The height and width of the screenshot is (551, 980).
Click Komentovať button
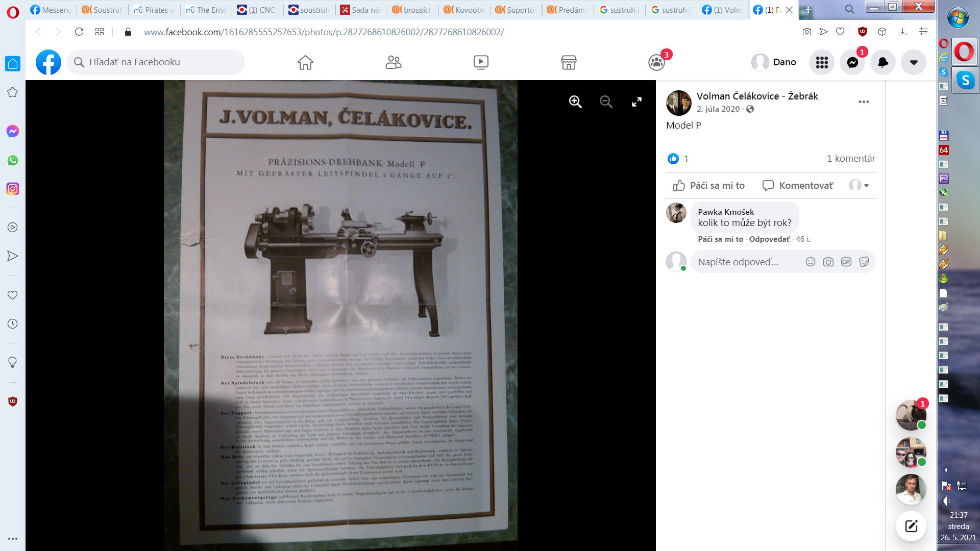(x=798, y=186)
